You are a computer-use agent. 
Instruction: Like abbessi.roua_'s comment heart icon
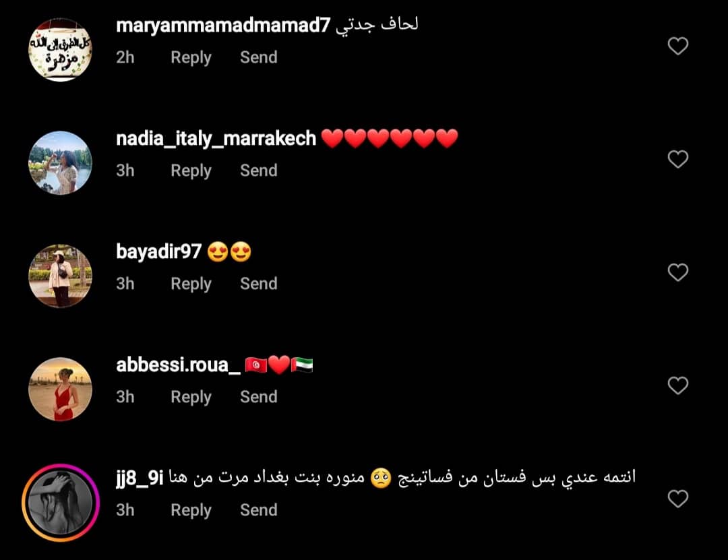(x=678, y=385)
